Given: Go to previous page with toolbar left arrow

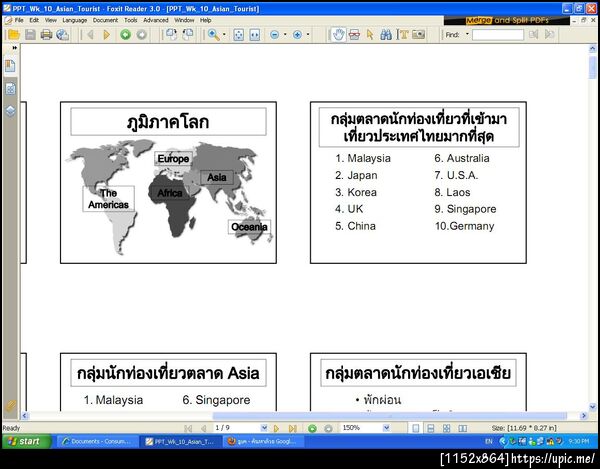Looking at the screenshot, I should [x=90, y=35].
